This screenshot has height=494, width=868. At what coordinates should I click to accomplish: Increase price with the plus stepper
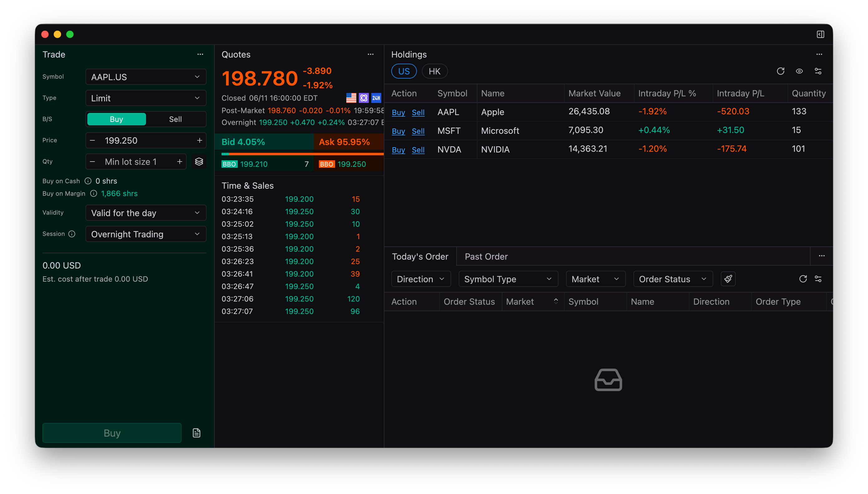point(199,140)
